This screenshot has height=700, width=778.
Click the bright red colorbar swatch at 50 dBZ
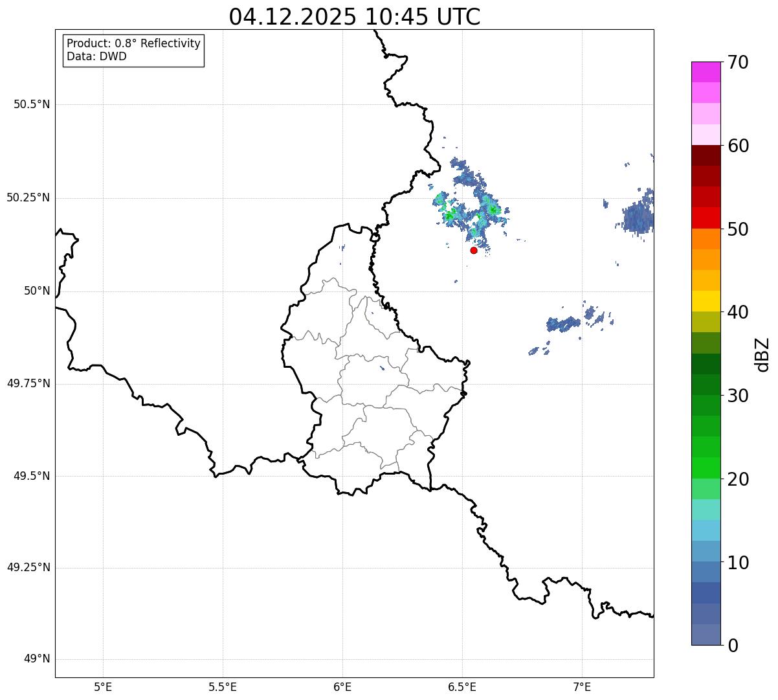click(706, 218)
